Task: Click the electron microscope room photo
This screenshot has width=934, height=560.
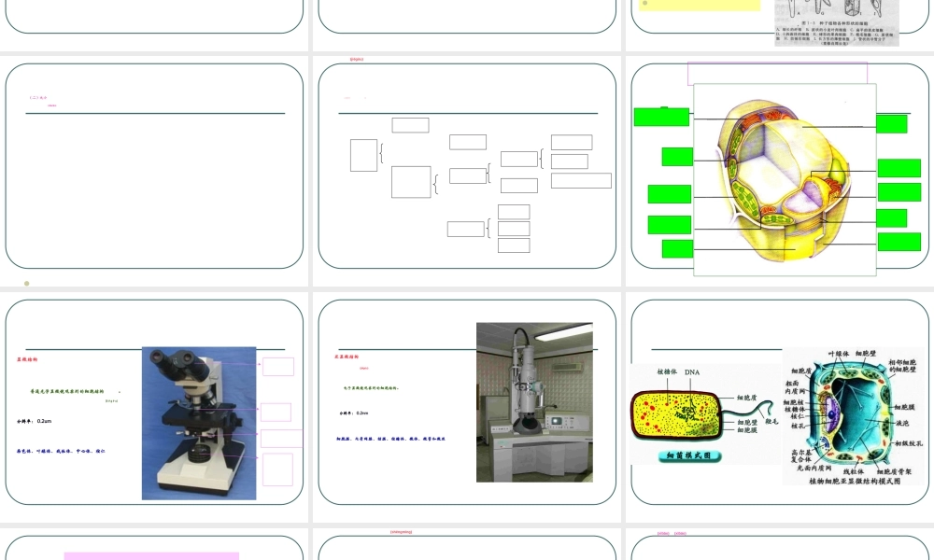Action: click(x=534, y=402)
